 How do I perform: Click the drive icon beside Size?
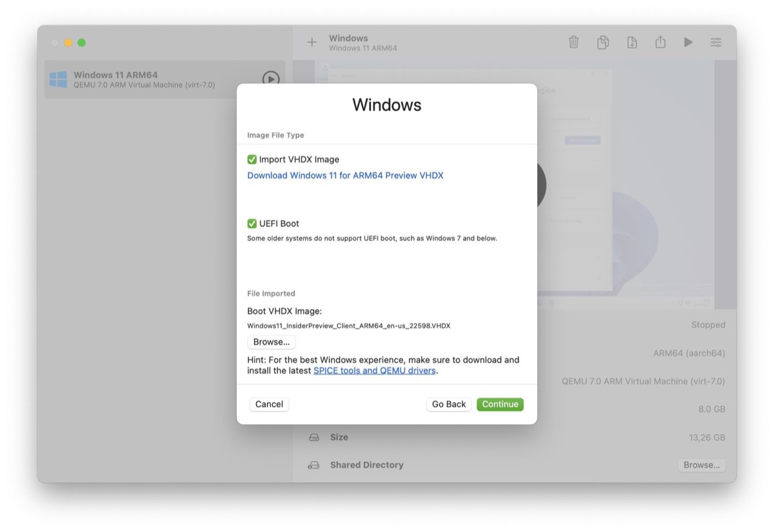(314, 437)
